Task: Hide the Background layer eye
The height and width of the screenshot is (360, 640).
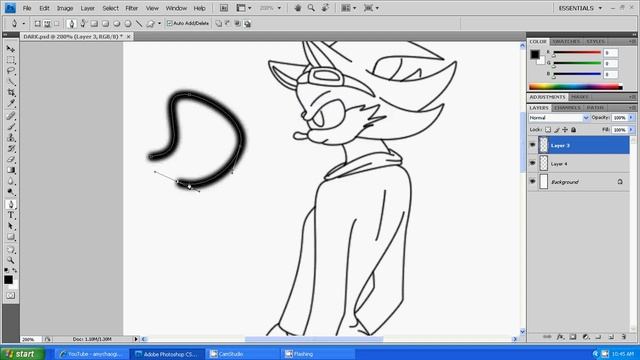Action: point(532,181)
